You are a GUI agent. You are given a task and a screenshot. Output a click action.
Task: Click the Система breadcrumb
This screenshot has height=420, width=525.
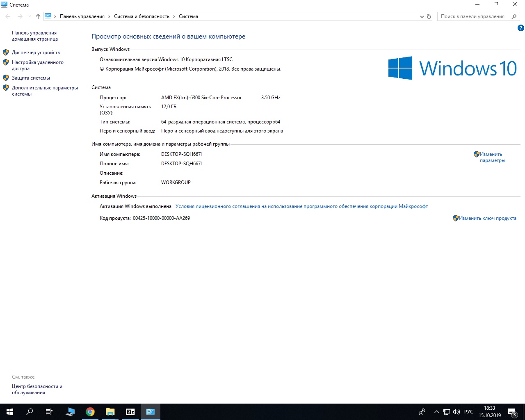click(188, 16)
